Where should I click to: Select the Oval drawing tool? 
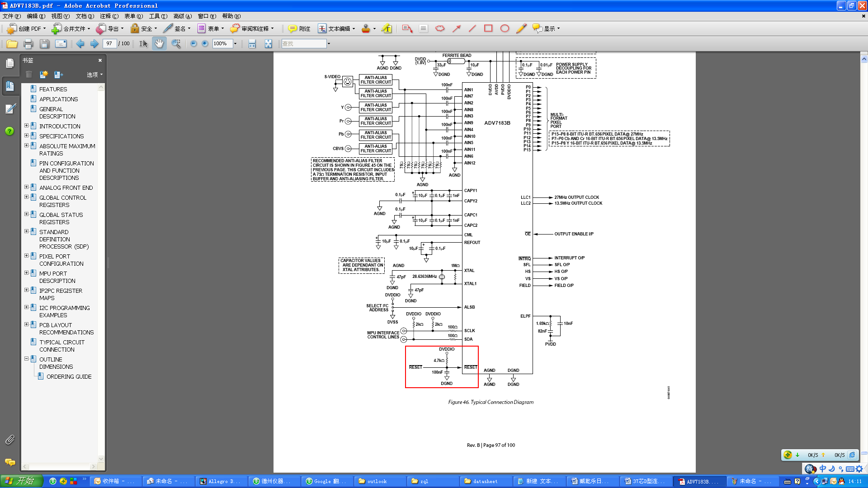[x=505, y=28]
